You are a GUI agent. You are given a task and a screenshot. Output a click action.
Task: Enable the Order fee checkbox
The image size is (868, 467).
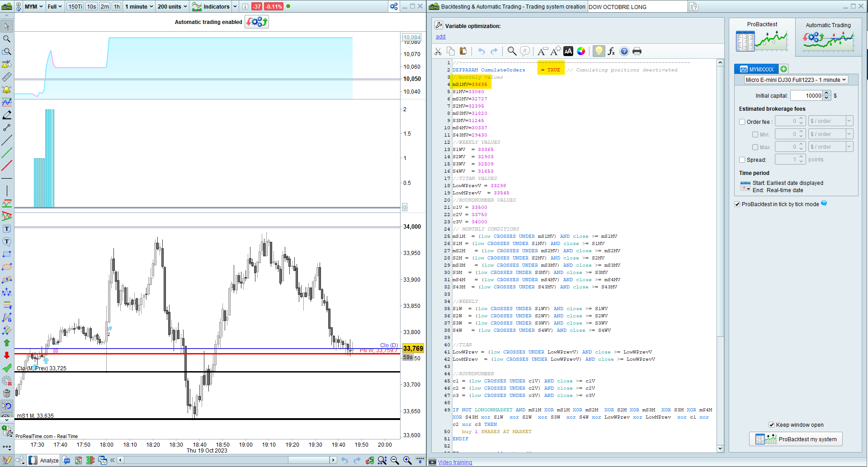tap(742, 122)
